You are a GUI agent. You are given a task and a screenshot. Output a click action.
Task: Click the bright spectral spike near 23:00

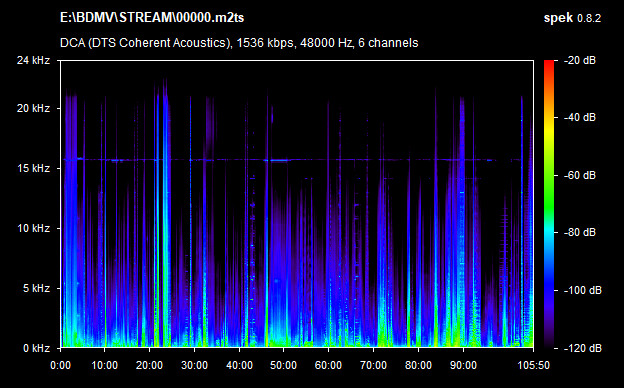click(x=165, y=215)
